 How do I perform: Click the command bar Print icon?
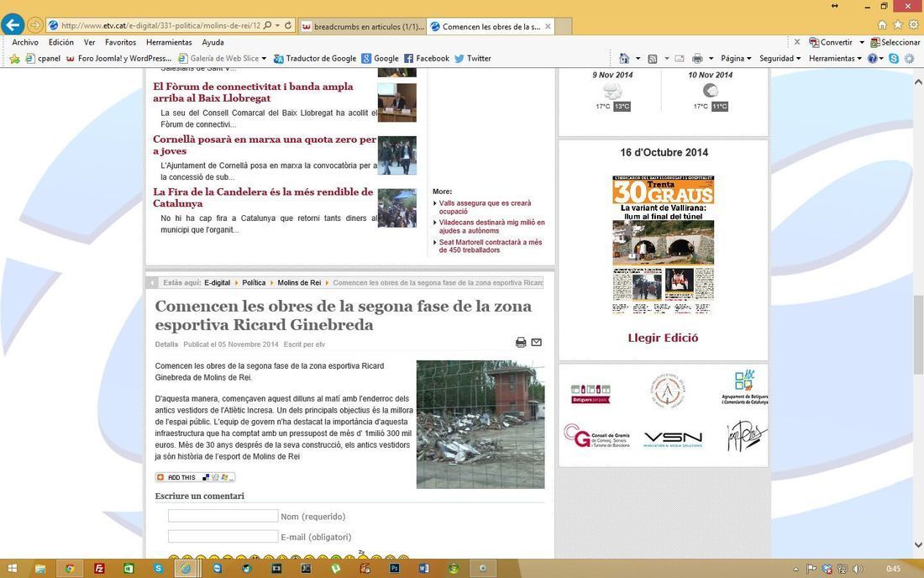(x=698, y=58)
